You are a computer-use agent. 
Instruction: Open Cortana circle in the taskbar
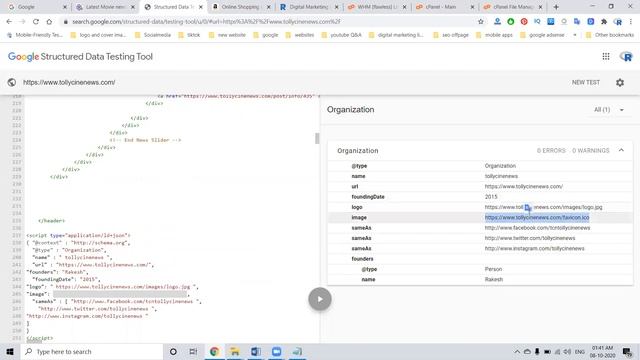(x=173, y=351)
